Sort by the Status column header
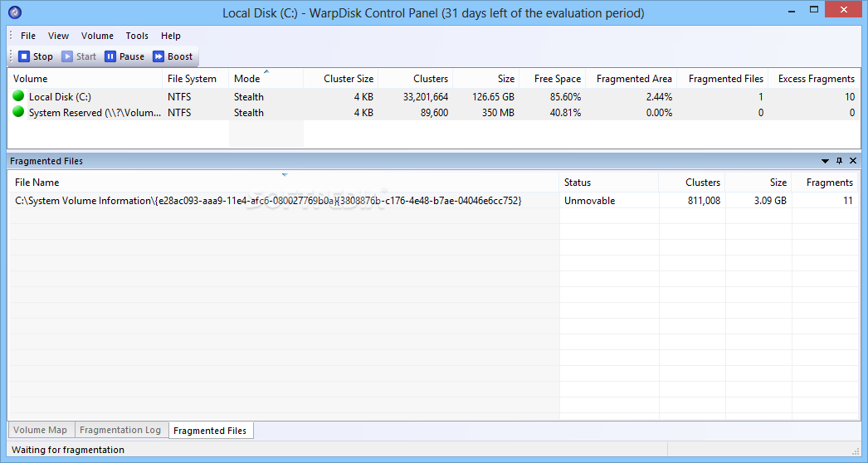Image resolution: width=868 pixels, height=463 pixels. pos(609,183)
